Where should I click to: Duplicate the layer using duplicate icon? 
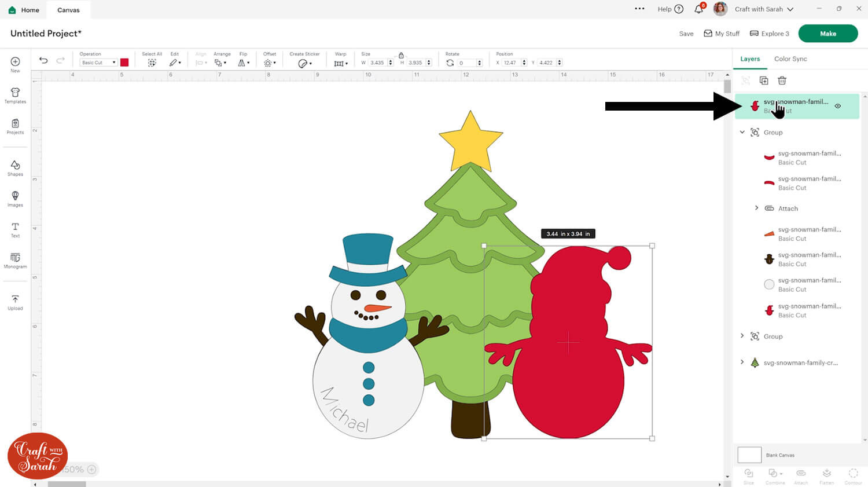[764, 80]
